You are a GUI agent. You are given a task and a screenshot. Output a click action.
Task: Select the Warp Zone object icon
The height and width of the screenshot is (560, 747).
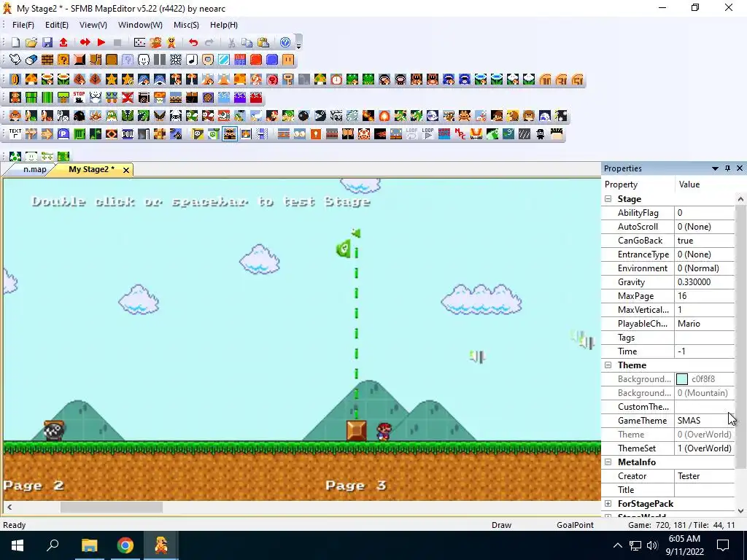click(x=444, y=134)
